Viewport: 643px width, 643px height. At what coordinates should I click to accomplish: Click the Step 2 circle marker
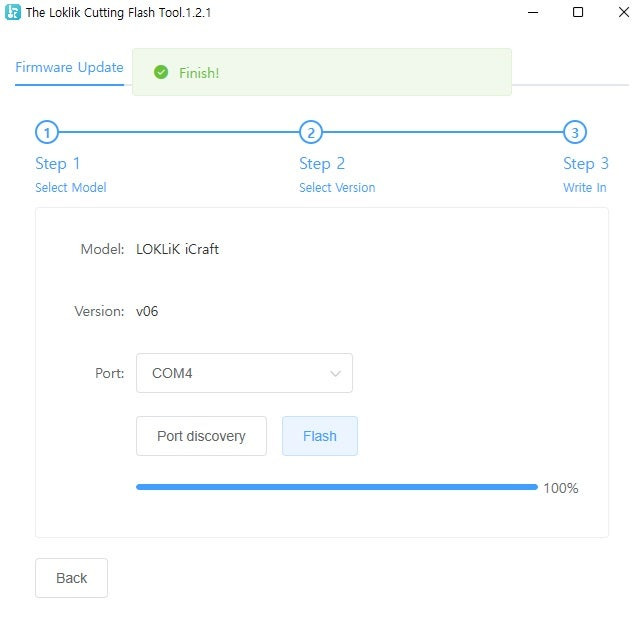[x=311, y=132]
